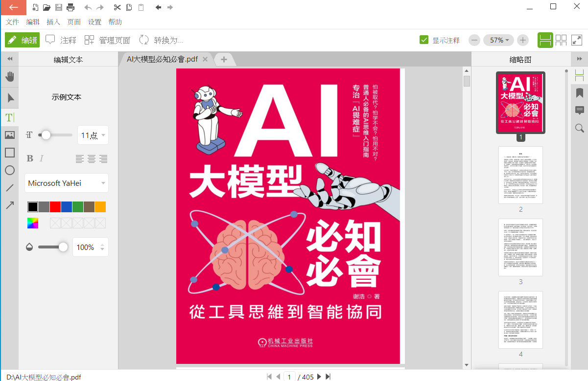
Task: Zoom out with minus button
Action: (x=474, y=40)
